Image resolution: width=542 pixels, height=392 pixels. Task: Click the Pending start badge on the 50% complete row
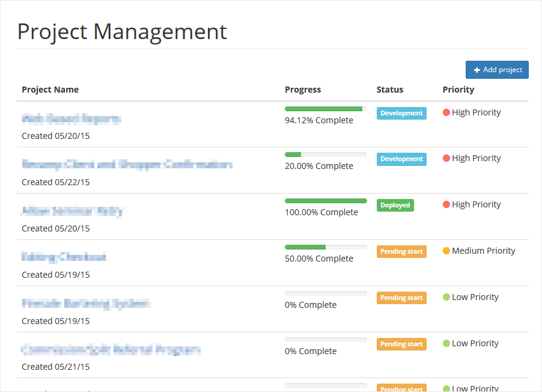pos(401,251)
